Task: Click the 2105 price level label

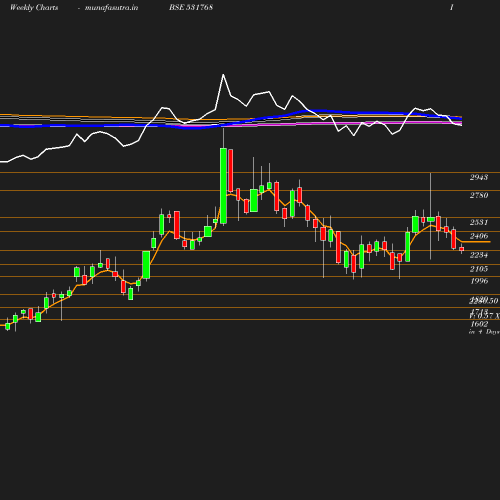Action: coord(479,269)
